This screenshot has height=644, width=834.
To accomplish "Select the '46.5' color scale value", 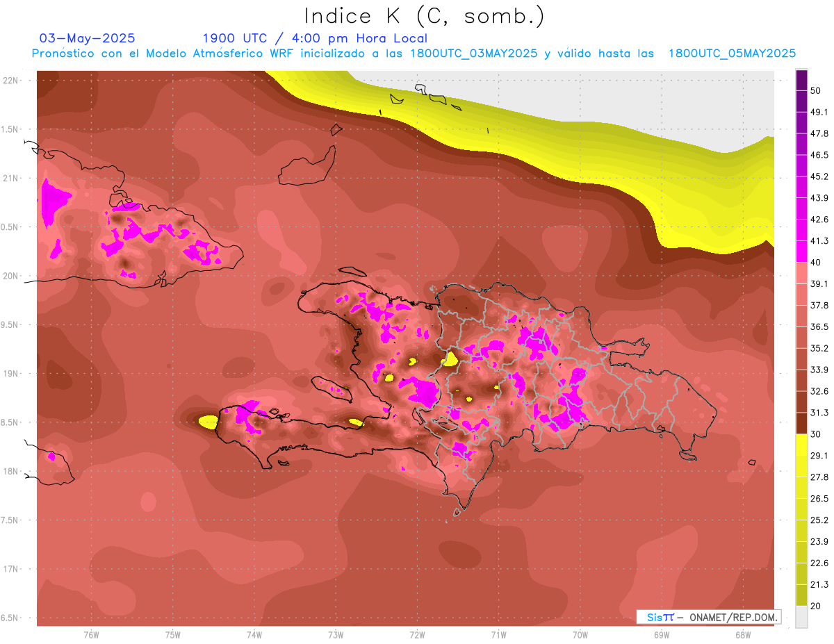I will pyautogui.click(x=819, y=154).
